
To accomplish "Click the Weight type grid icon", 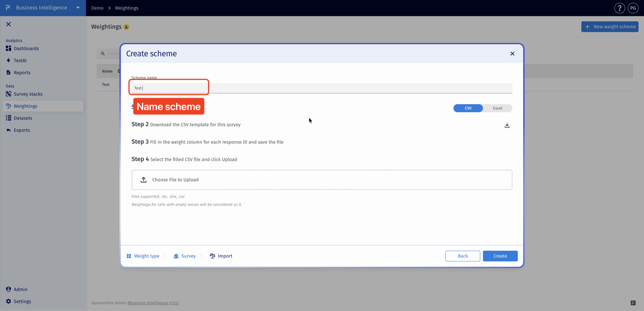I will (x=129, y=256).
